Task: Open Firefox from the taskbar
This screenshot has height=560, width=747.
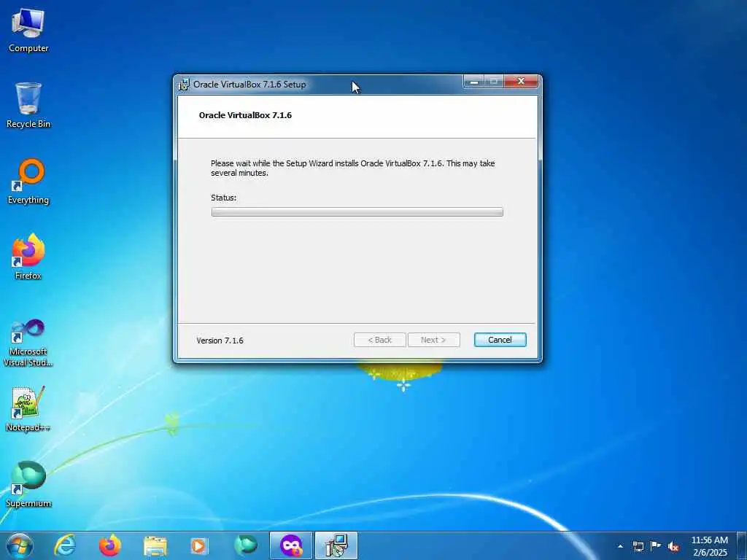Action: pos(110,545)
